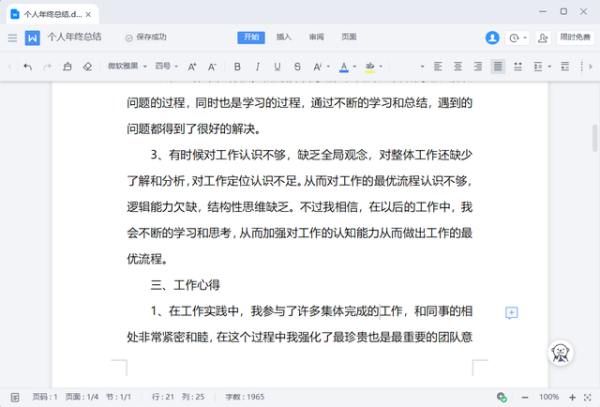Image resolution: width=600 pixels, height=407 pixels.
Task: Switch to the 审阅 tab
Action: [316, 37]
